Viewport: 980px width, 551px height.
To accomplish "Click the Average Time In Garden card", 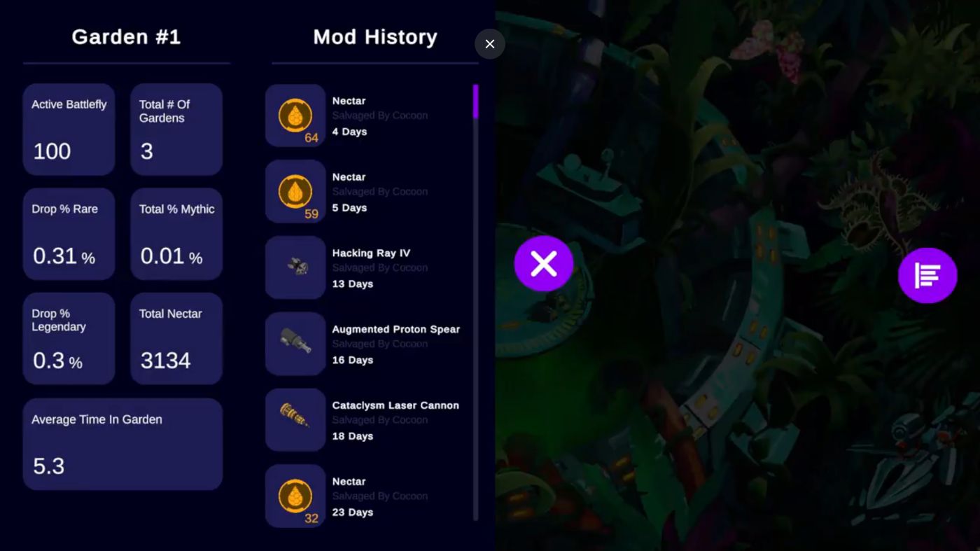I will pos(122,445).
